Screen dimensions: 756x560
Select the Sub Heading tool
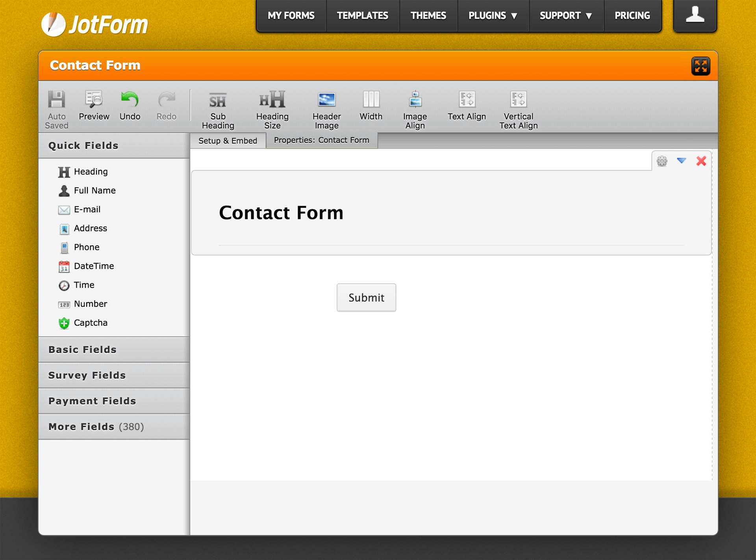[x=218, y=101]
